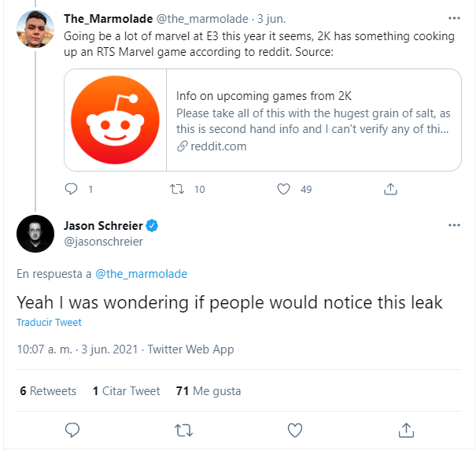This screenshot has width=476, height=451.
Task: Open Jason Schreier's profile avatar
Action: (x=35, y=233)
